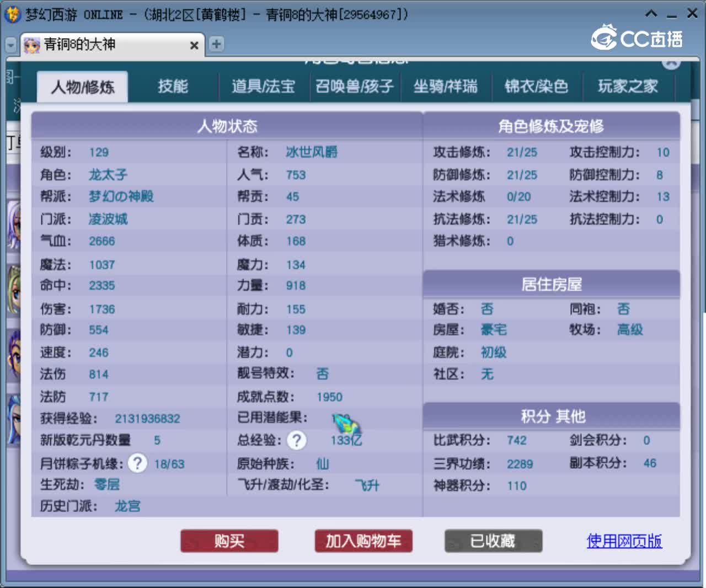Click the 月饼粽子机缘 value 18/63

click(x=169, y=464)
